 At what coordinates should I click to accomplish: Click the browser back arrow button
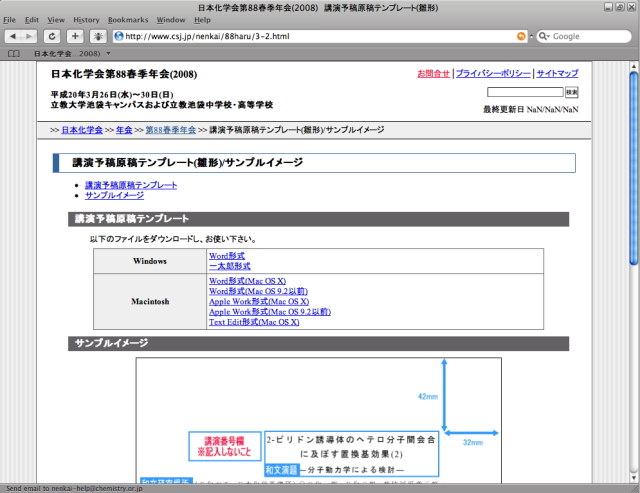pos(15,36)
